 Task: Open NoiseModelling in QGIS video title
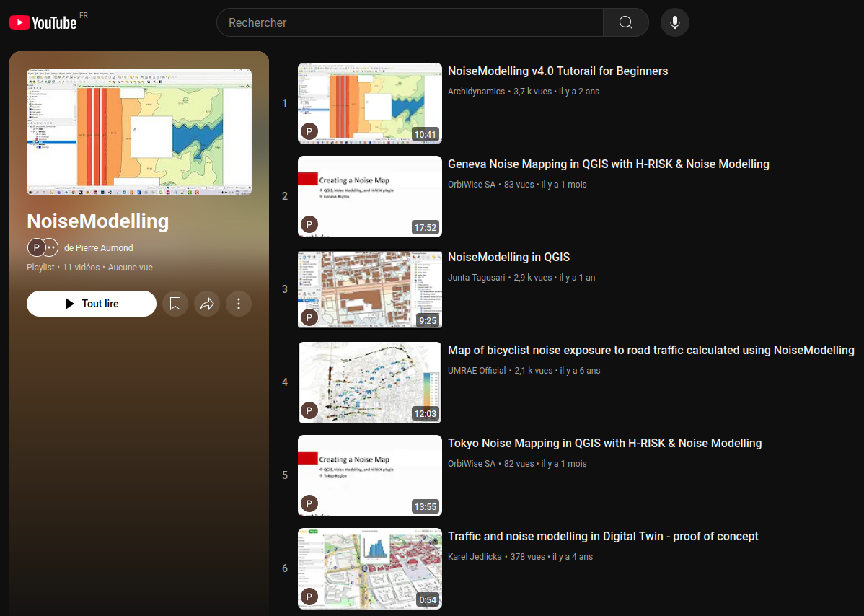pyautogui.click(x=508, y=258)
